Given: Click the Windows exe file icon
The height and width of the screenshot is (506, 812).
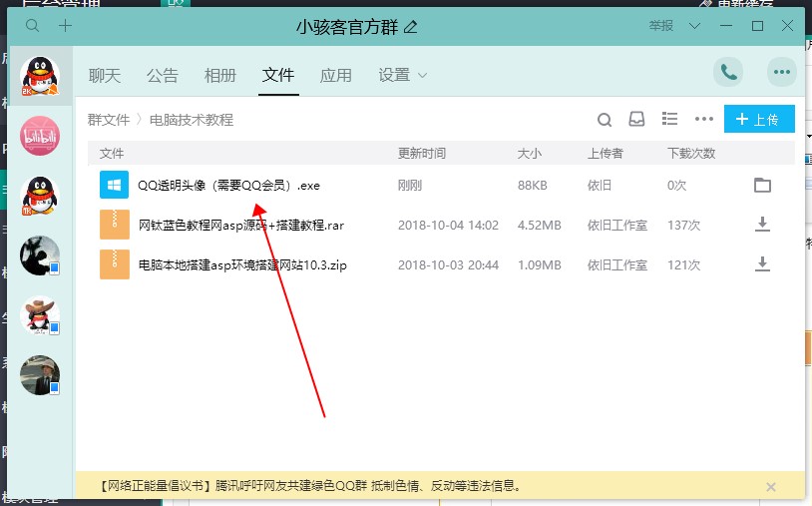Looking at the screenshot, I should click(x=114, y=185).
